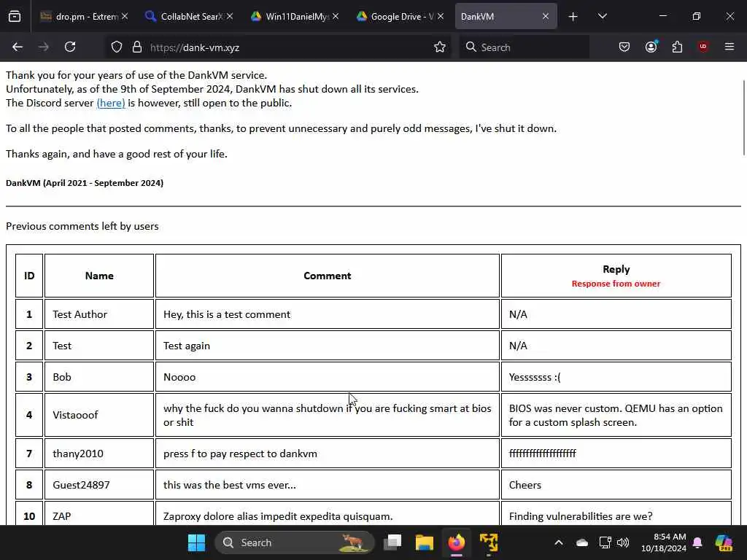
Task: Click the 'Test again' comment cell
Action: (328, 346)
